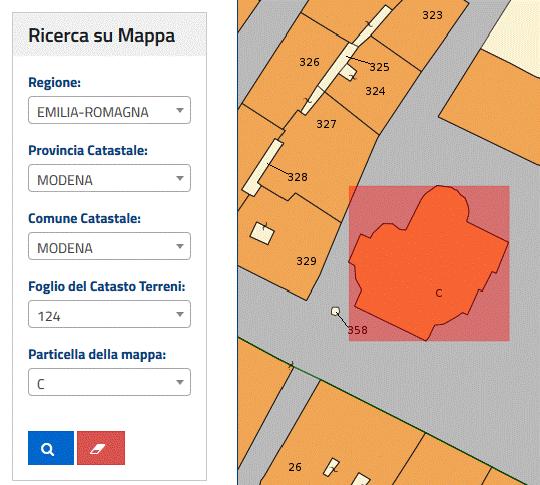
Task: Click the blue magnifier search button
Action: coord(51,448)
